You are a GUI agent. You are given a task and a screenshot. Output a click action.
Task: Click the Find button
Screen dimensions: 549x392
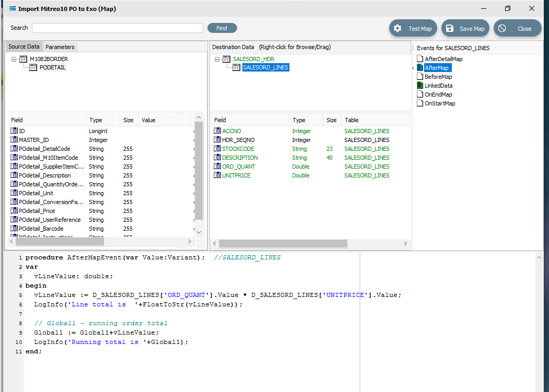coord(222,28)
